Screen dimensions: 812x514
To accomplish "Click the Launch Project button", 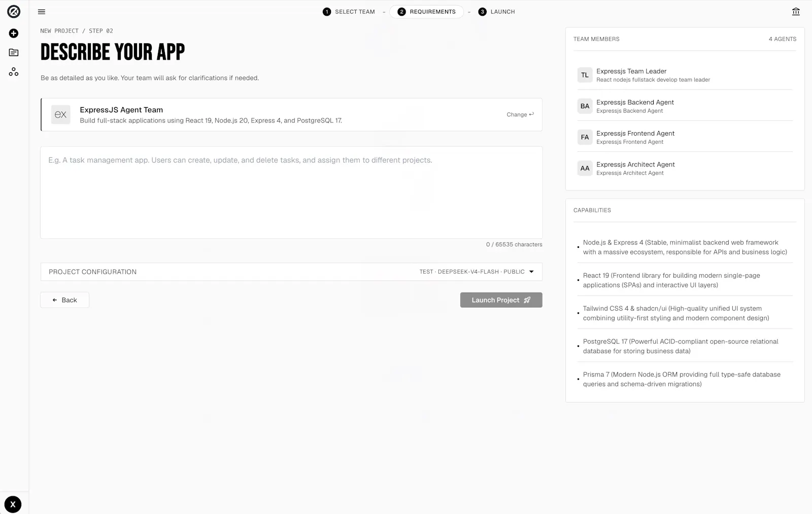I will click(x=501, y=300).
